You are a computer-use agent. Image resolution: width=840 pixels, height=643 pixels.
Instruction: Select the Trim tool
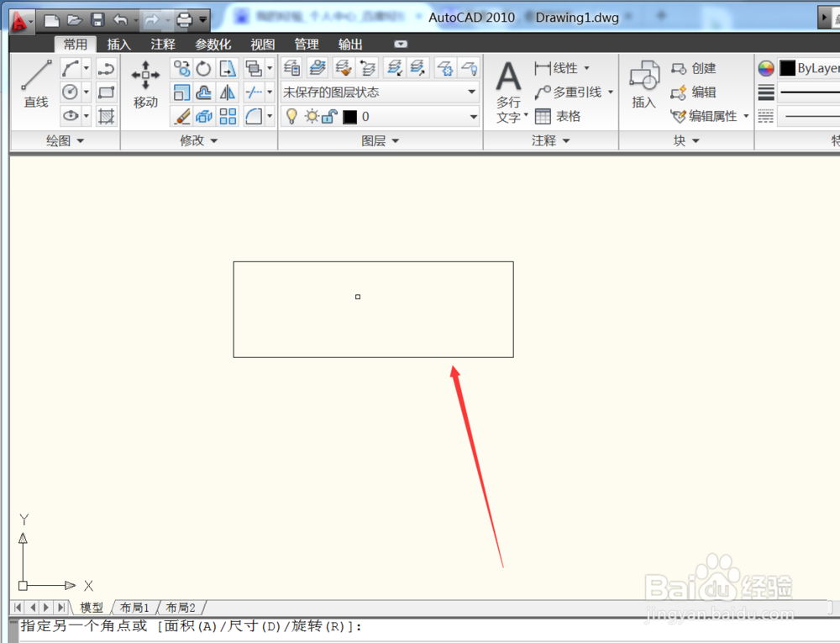(254, 92)
